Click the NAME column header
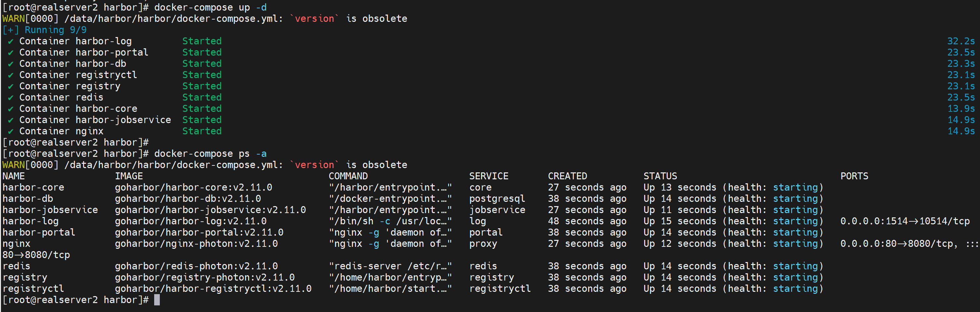This screenshot has width=980, height=312. [x=14, y=176]
